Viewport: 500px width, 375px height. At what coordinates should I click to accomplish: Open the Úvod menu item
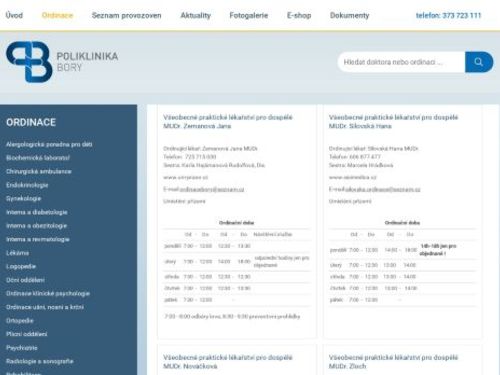(14, 15)
